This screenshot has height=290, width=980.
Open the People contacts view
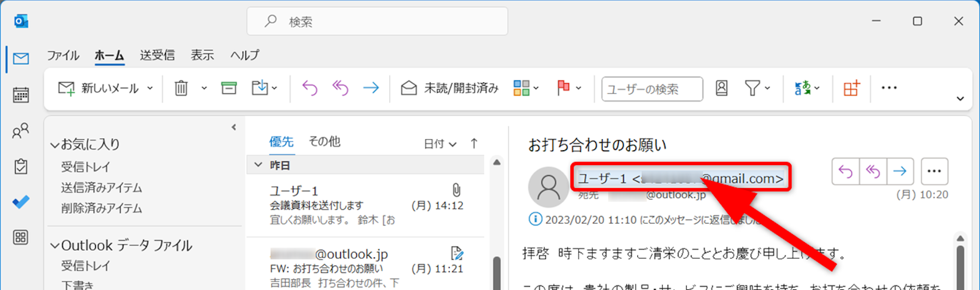coord(21,131)
